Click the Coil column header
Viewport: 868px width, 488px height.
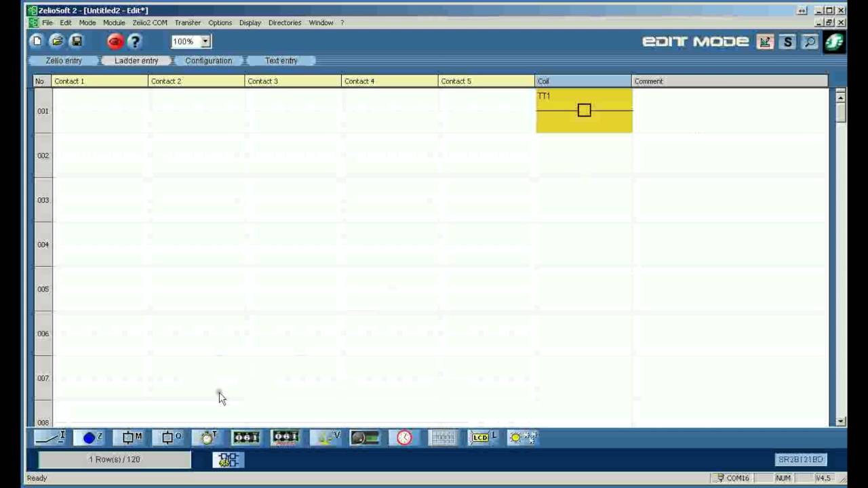(x=584, y=81)
